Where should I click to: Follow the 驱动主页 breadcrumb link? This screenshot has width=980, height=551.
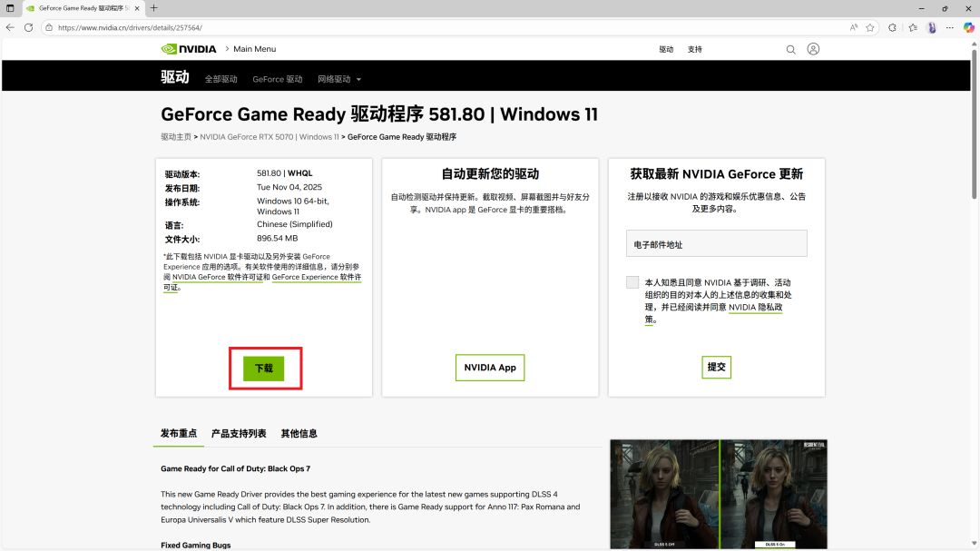tap(176, 137)
